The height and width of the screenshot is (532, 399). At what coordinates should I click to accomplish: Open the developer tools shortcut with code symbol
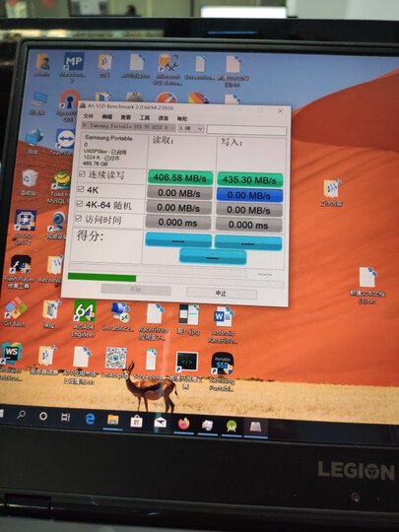click(x=186, y=369)
